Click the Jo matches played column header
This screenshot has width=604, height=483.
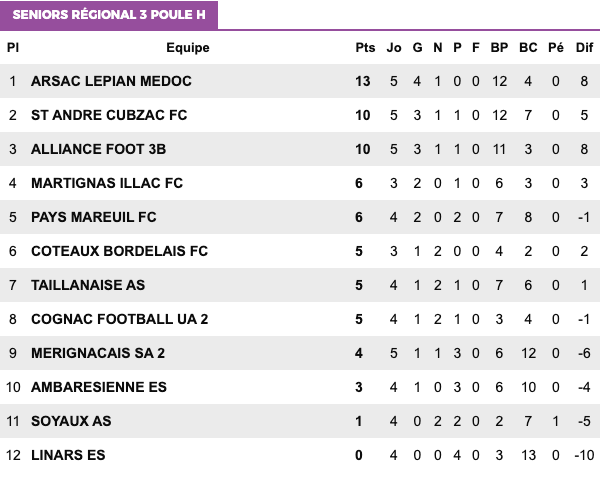tap(394, 47)
